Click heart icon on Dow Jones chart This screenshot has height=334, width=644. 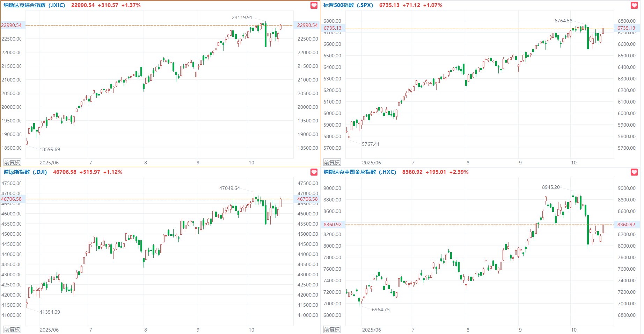coord(314,172)
